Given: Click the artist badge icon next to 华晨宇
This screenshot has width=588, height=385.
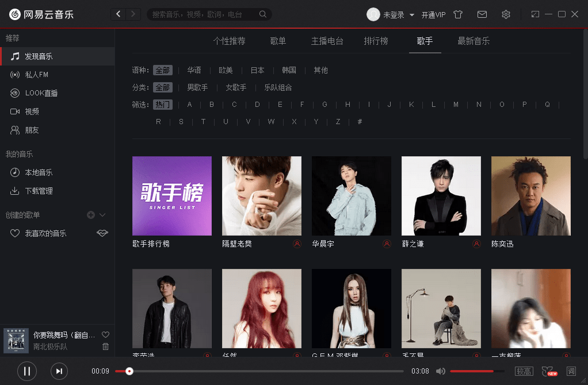Looking at the screenshot, I should pos(387,244).
